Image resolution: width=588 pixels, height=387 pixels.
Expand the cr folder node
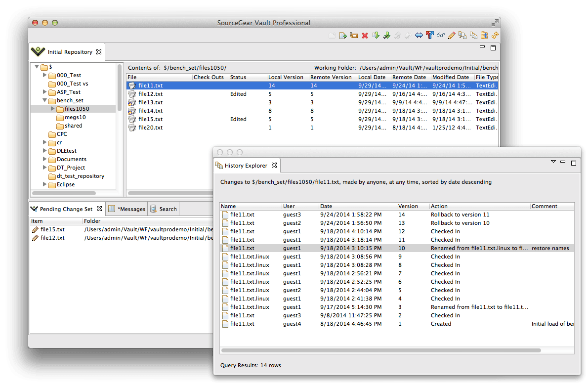(44, 142)
